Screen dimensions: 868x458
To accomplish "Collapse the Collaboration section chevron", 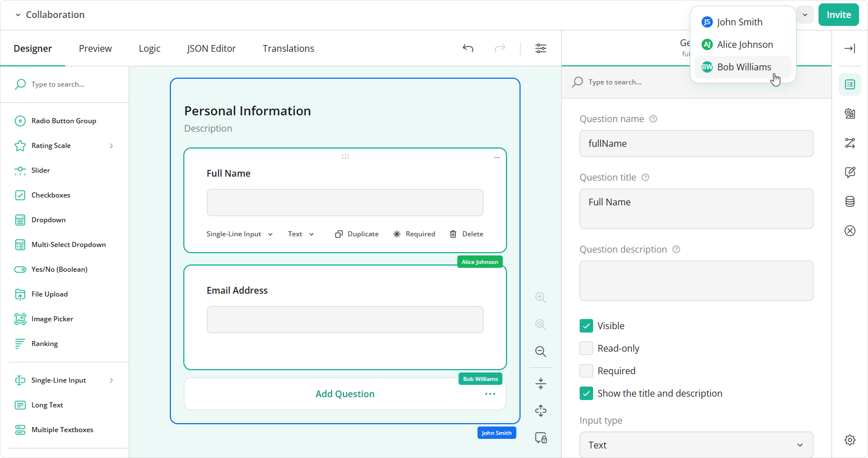I will click(18, 15).
